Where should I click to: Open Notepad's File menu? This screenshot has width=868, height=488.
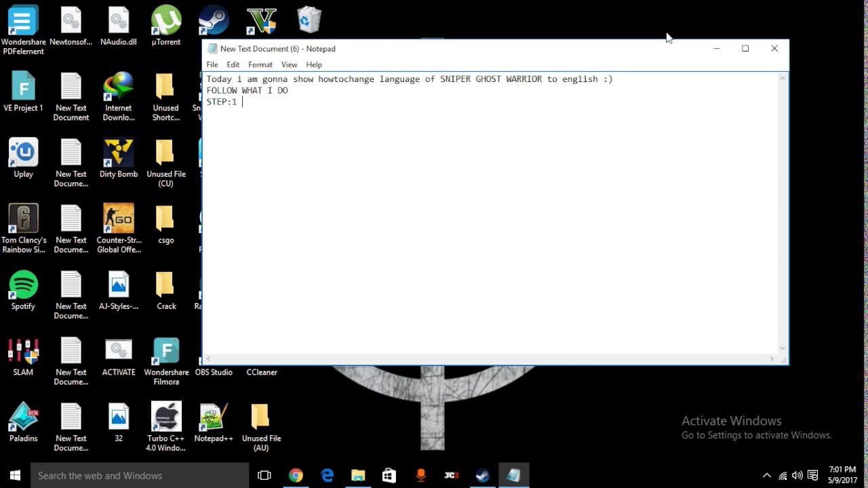point(212,64)
